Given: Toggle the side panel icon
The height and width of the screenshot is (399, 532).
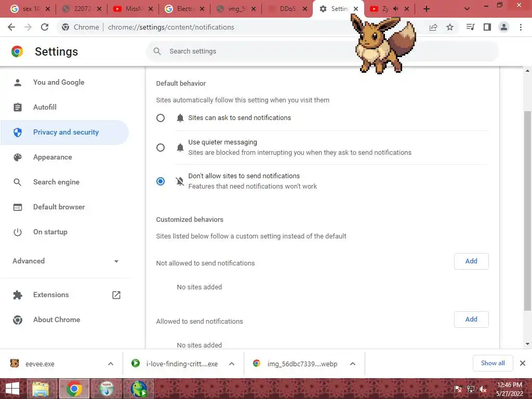Looking at the screenshot, I should [x=487, y=27].
